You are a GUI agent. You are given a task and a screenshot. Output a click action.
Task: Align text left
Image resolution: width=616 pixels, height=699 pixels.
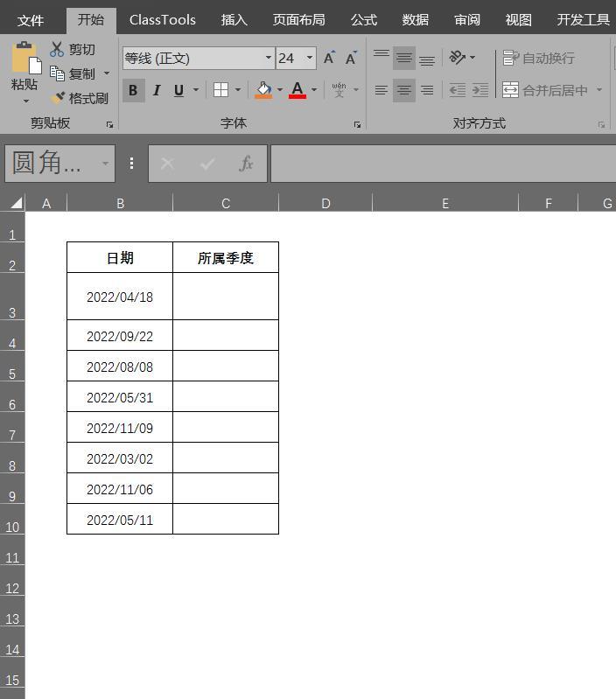tap(381, 90)
